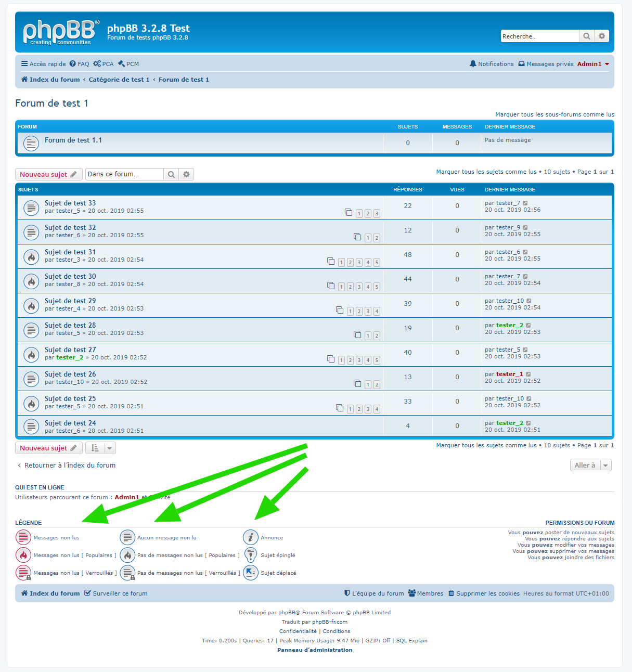Toggle Surveiller ce forum subscription
The height and width of the screenshot is (672, 632).
115,593
